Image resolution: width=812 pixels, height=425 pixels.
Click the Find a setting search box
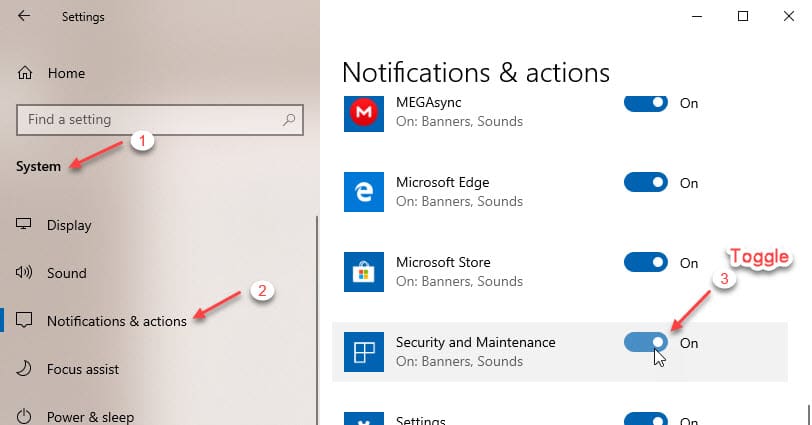click(160, 120)
